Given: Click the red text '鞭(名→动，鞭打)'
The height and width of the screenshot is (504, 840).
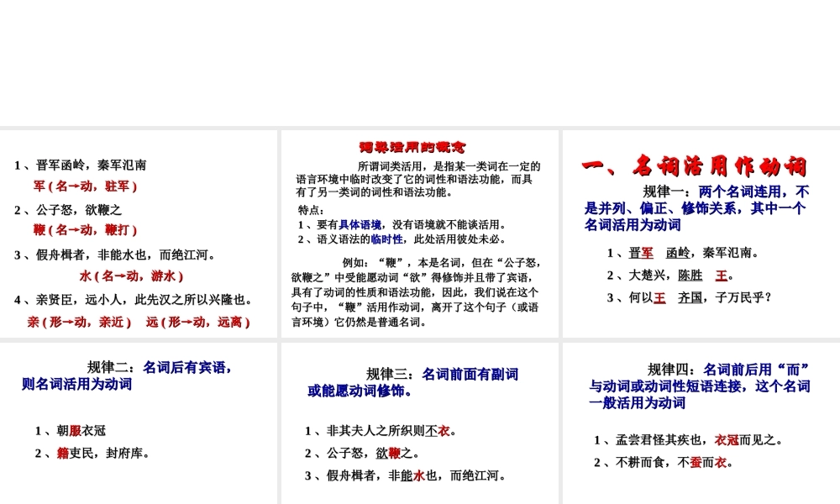Looking at the screenshot, I should point(85,230).
